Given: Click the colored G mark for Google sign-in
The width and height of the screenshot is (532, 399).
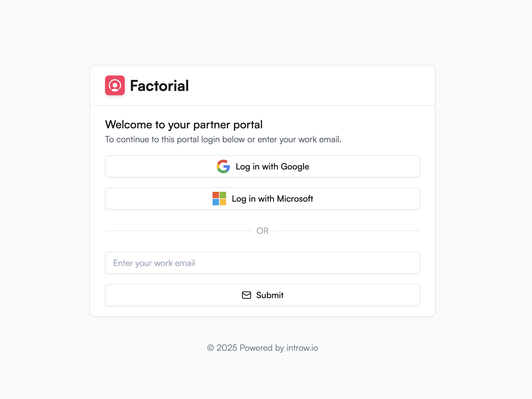Looking at the screenshot, I should pyautogui.click(x=223, y=166).
